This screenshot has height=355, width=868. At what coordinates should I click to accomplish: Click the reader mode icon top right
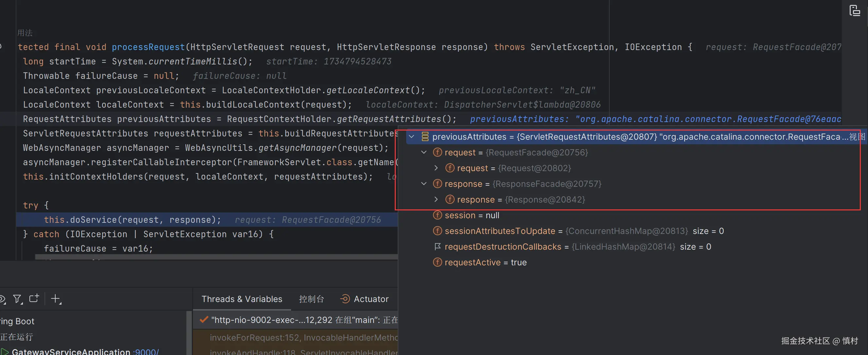[x=854, y=10]
